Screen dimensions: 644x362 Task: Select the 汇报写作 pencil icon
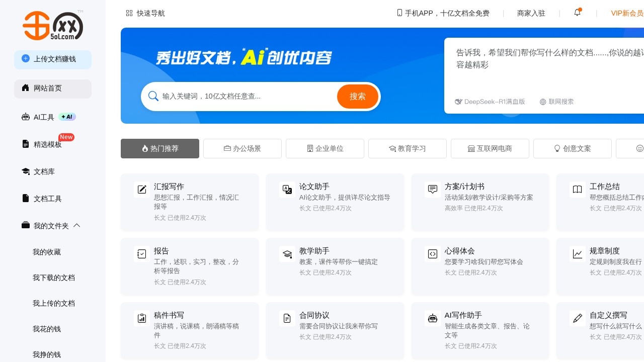[x=142, y=190]
